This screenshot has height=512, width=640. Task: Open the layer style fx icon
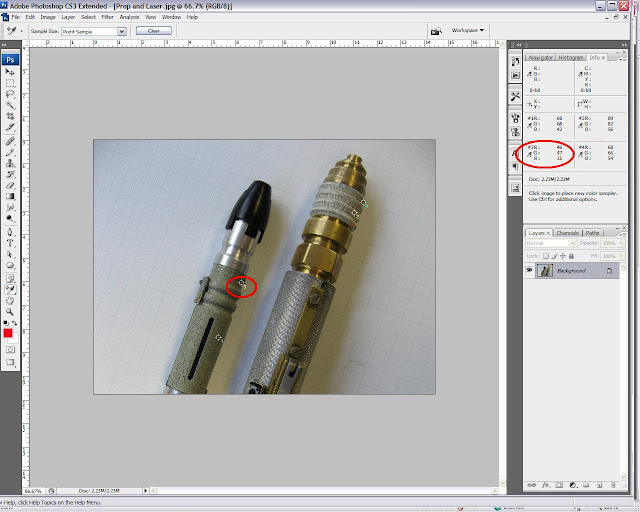(545, 485)
